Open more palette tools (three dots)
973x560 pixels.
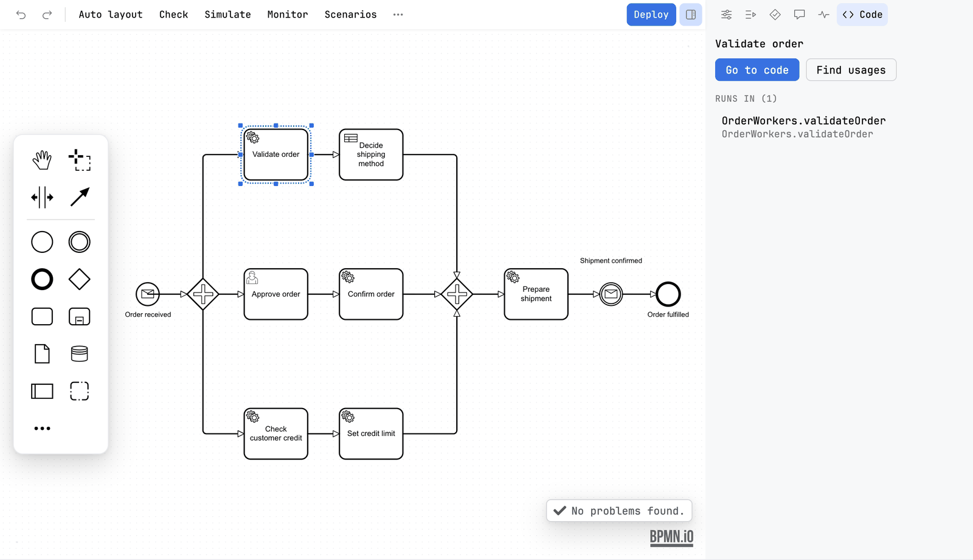pos(42,429)
